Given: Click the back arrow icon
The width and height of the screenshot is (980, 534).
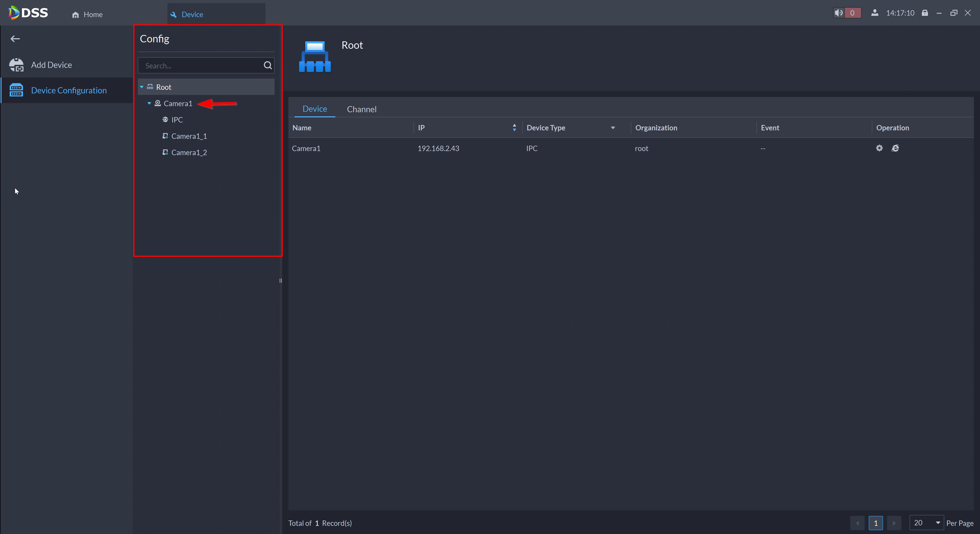Looking at the screenshot, I should point(15,39).
